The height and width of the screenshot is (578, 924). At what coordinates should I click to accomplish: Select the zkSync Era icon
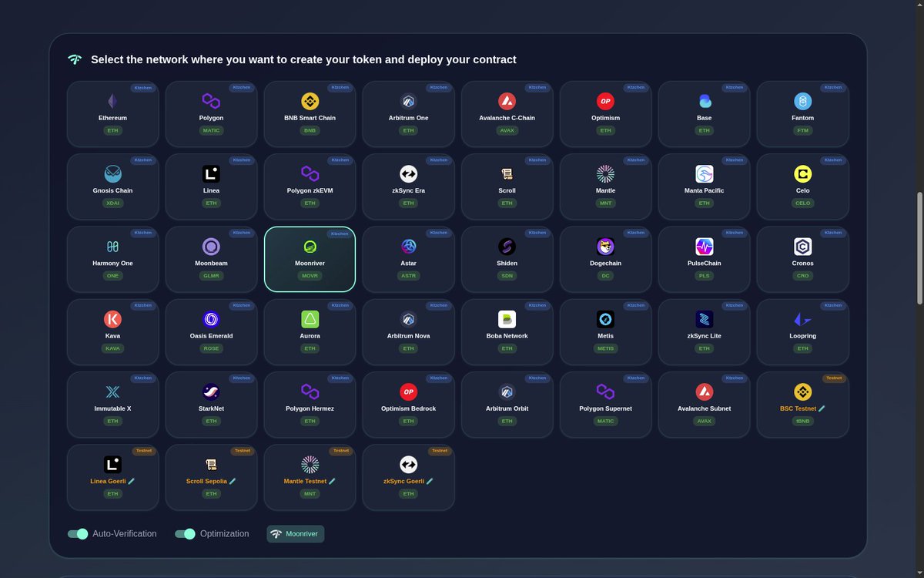[408, 173]
